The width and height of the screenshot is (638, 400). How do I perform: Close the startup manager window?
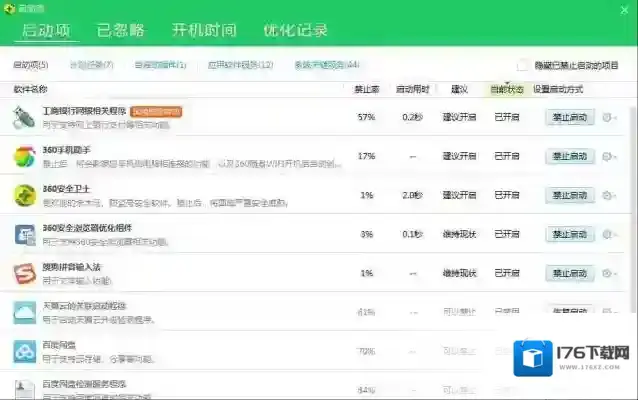point(624,10)
